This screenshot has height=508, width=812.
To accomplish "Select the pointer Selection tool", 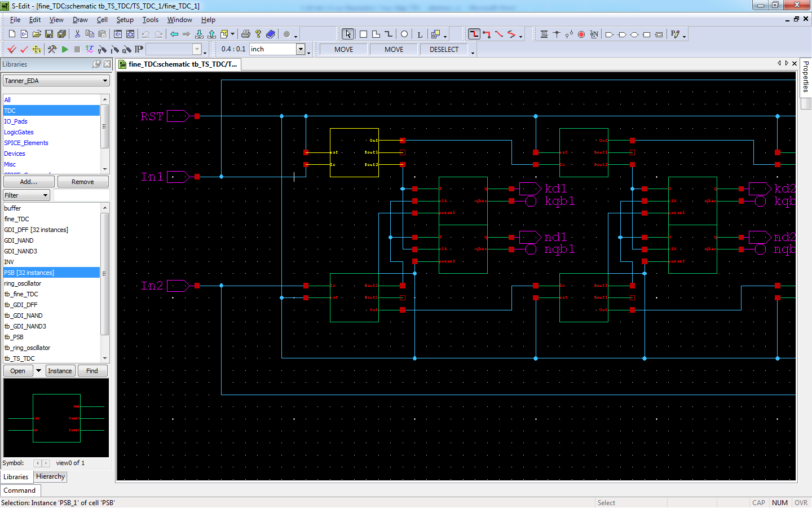I will click(x=348, y=34).
